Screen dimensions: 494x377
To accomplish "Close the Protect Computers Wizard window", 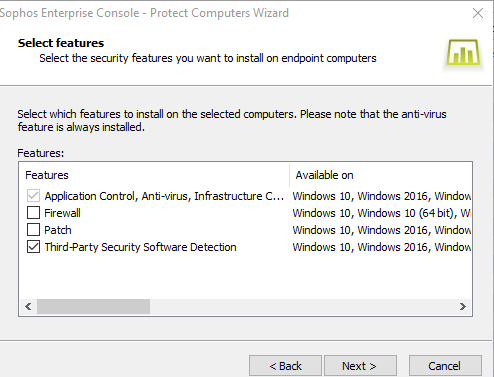I will point(478,13).
